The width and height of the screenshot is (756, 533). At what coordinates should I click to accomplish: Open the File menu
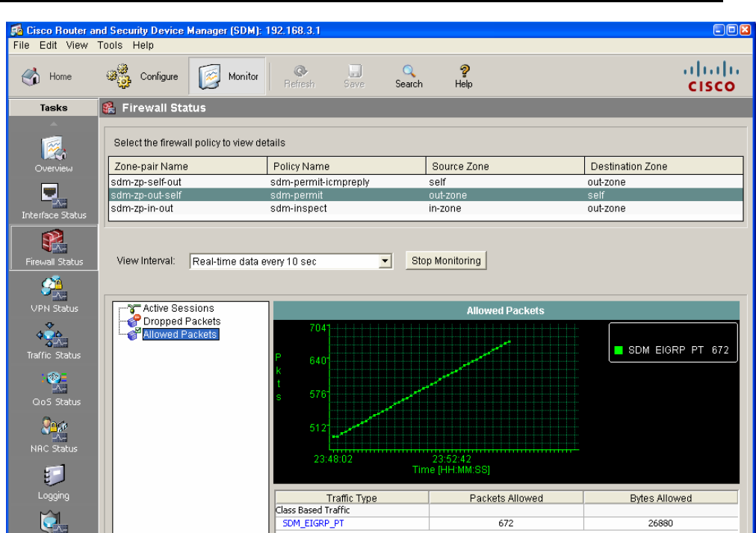(x=21, y=46)
